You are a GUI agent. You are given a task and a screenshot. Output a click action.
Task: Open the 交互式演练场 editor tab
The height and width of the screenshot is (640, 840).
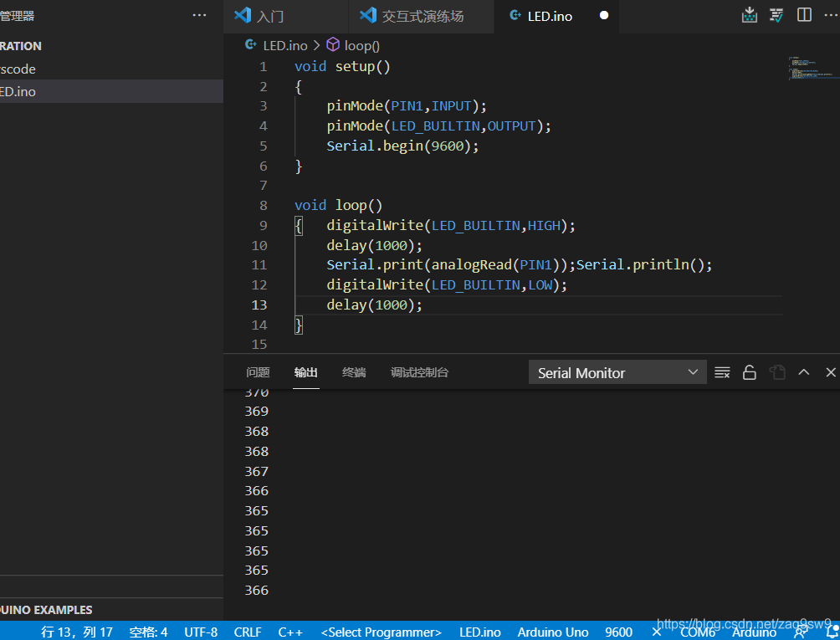click(421, 16)
